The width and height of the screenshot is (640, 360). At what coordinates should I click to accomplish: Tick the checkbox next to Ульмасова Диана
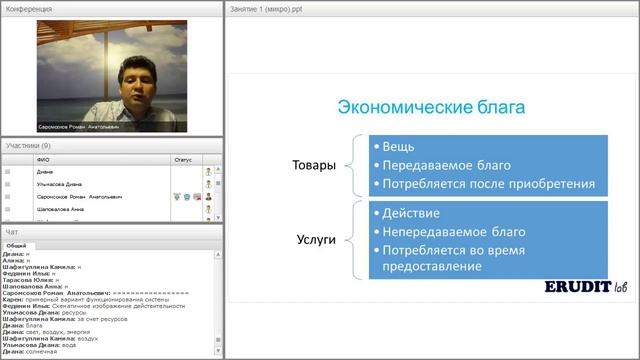pos(7,184)
